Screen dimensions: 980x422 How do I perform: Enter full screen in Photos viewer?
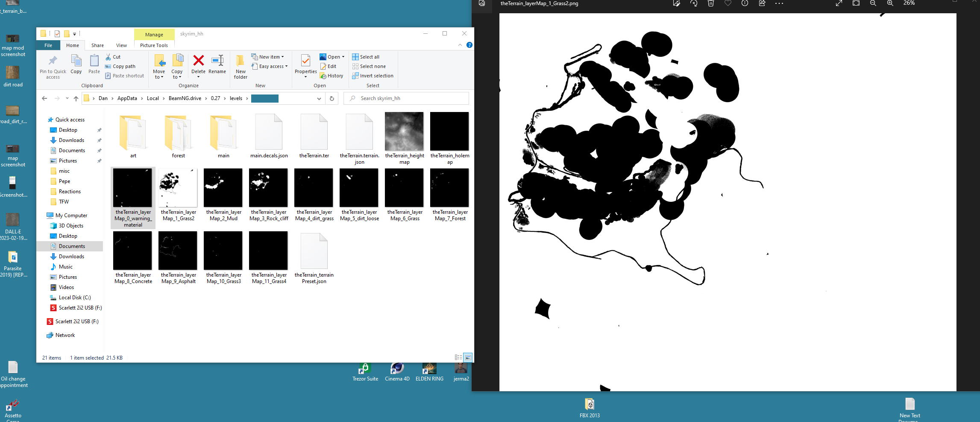point(839,3)
